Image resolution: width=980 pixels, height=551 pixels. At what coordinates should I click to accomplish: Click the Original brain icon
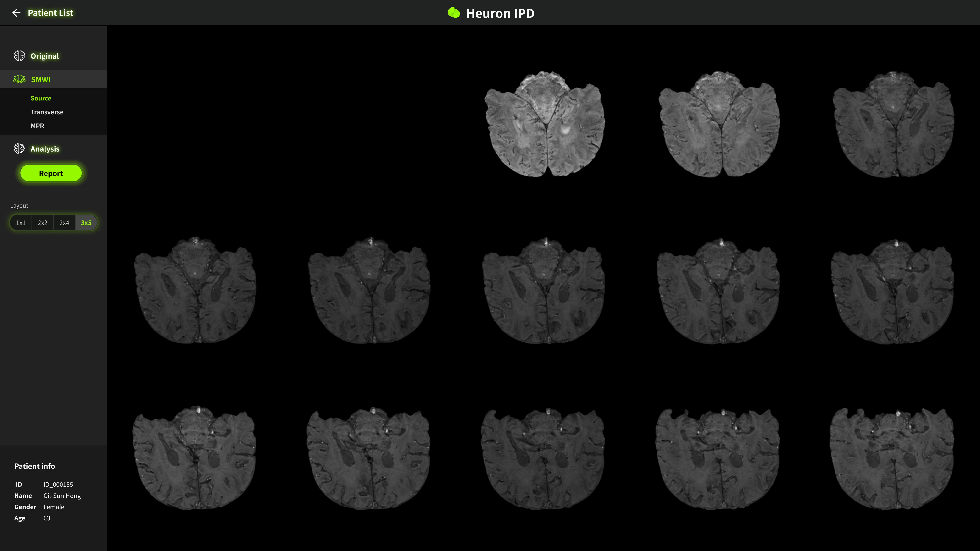tap(19, 56)
